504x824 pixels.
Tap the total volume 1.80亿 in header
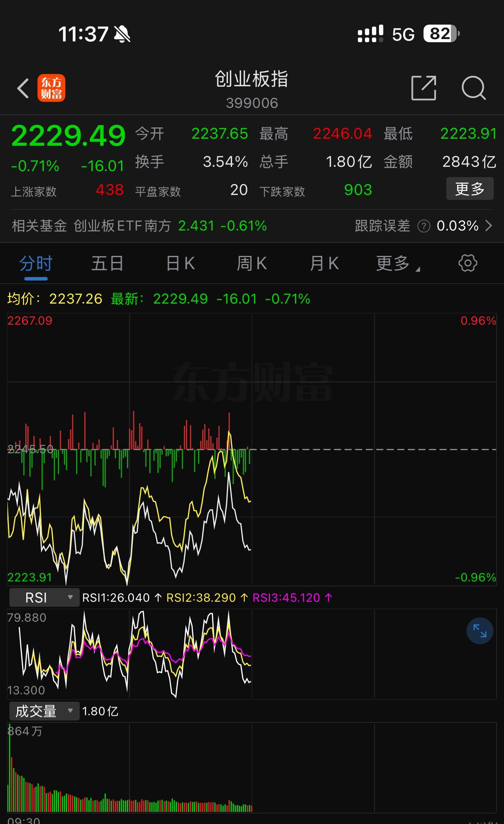[x=349, y=162]
